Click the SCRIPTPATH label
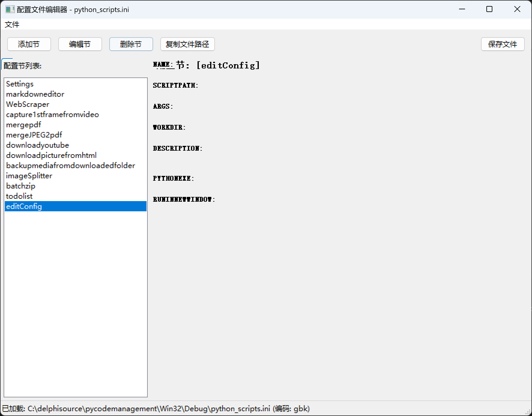 pyautogui.click(x=176, y=85)
